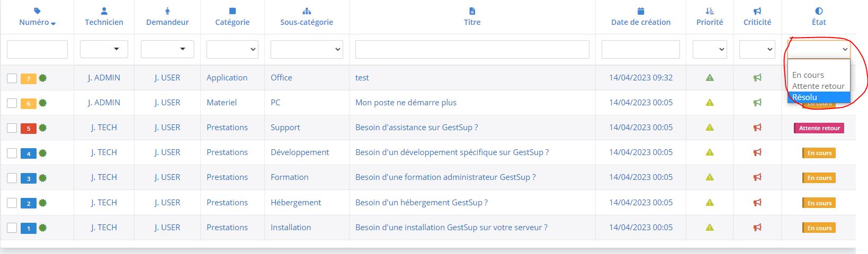The image size is (868, 254).
Task: Open ticket 'Mon poste ne démarre plus'
Action: pos(406,103)
